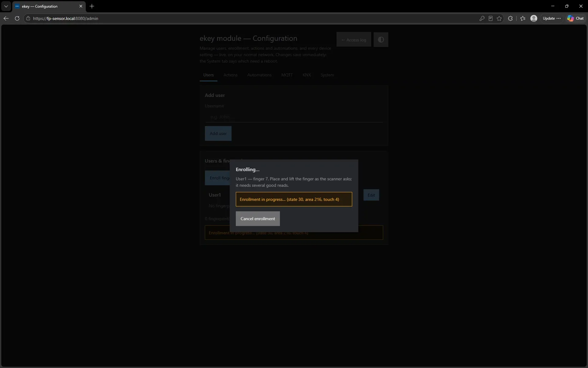Click the Add user section heading
This screenshot has width=588, height=368.
pyautogui.click(x=215, y=95)
